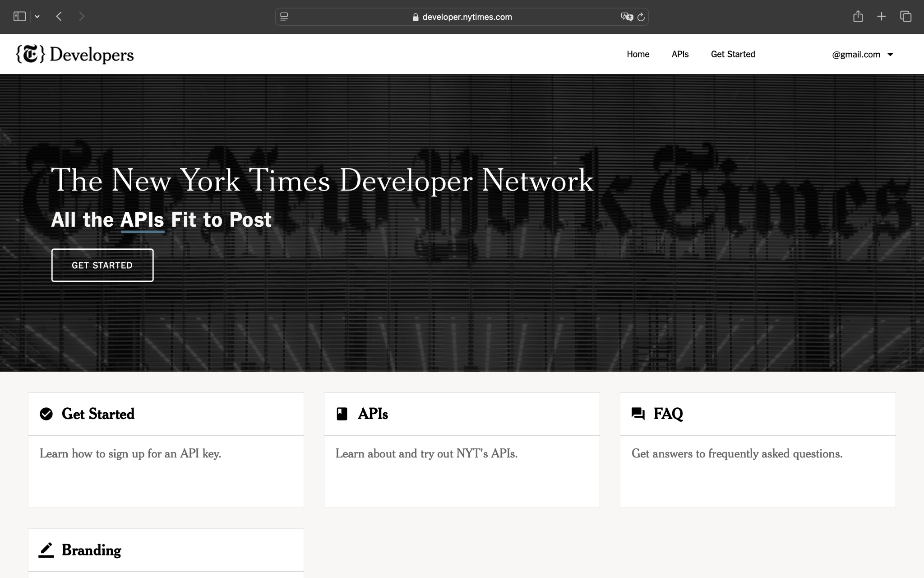
Task: Go back with the back arrow
Action: (x=59, y=17)
